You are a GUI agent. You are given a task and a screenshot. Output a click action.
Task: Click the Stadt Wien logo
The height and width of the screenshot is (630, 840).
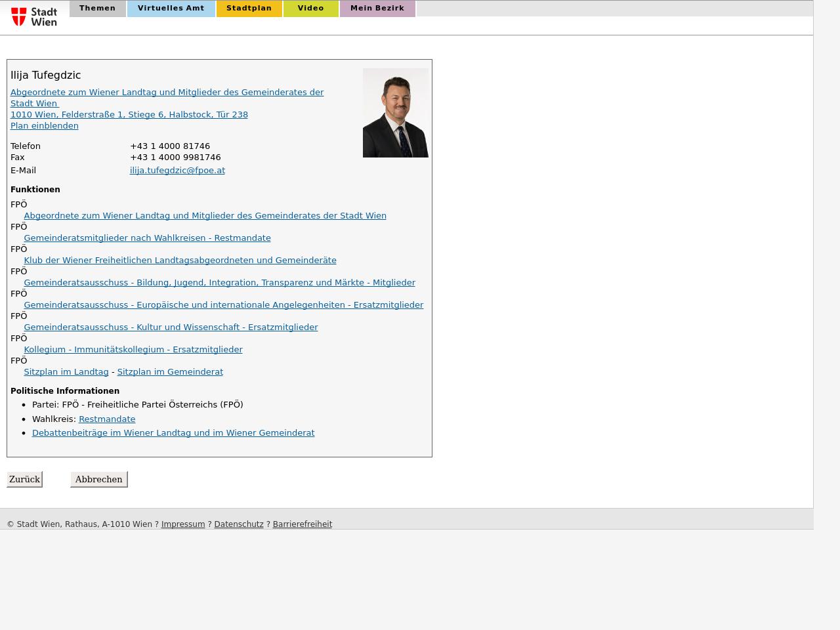[x=34, y=16]
